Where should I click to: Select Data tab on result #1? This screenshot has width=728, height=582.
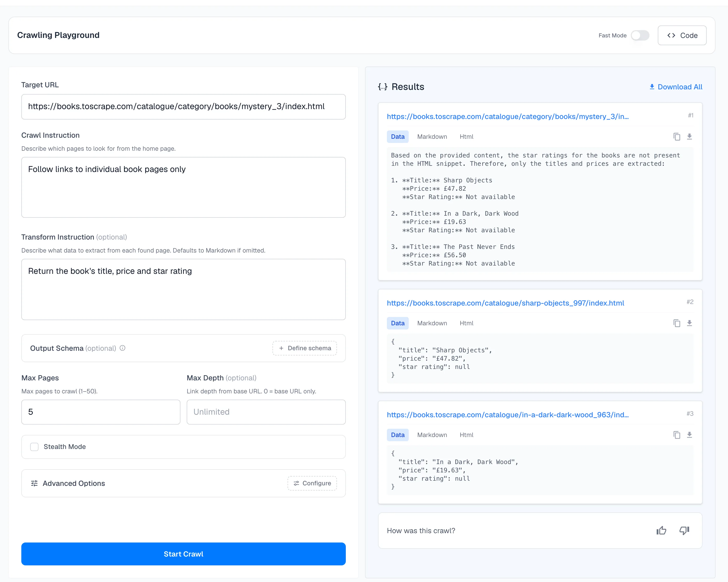coord(398,137)
